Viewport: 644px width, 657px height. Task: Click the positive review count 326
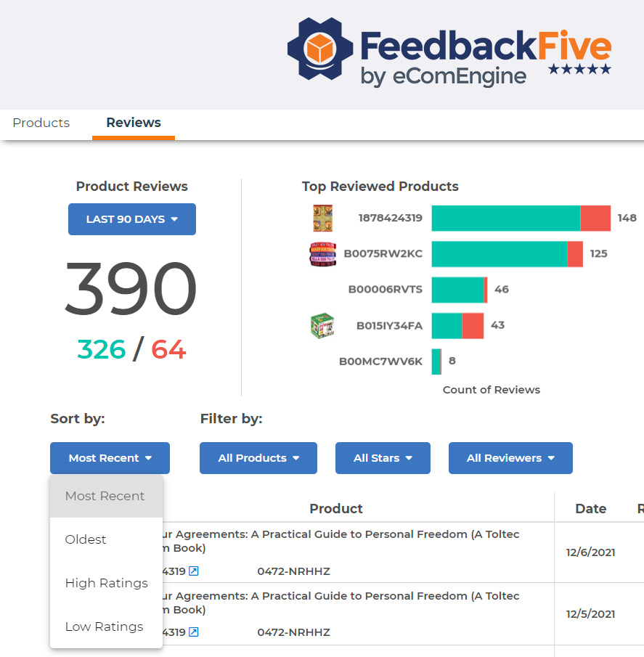coord(102,349)
